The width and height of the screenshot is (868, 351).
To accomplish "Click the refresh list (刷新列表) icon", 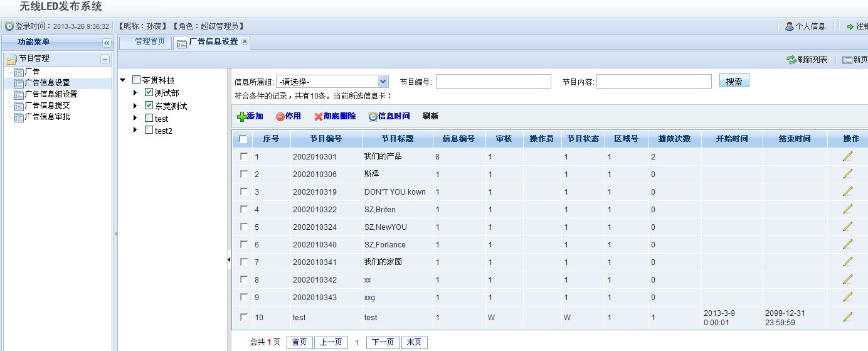I will [x=791, y=60].
